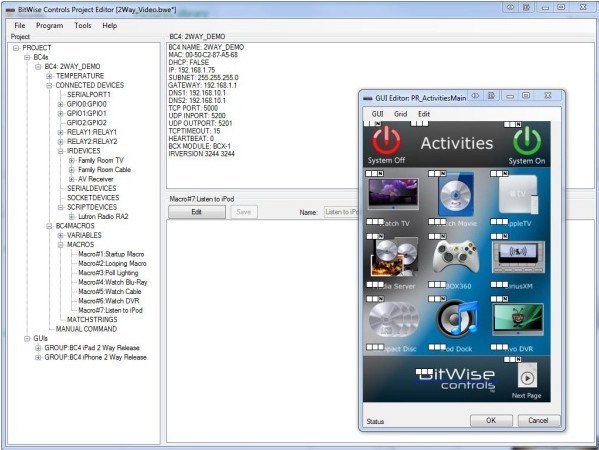Click the MAC address text line

[203, 55]
